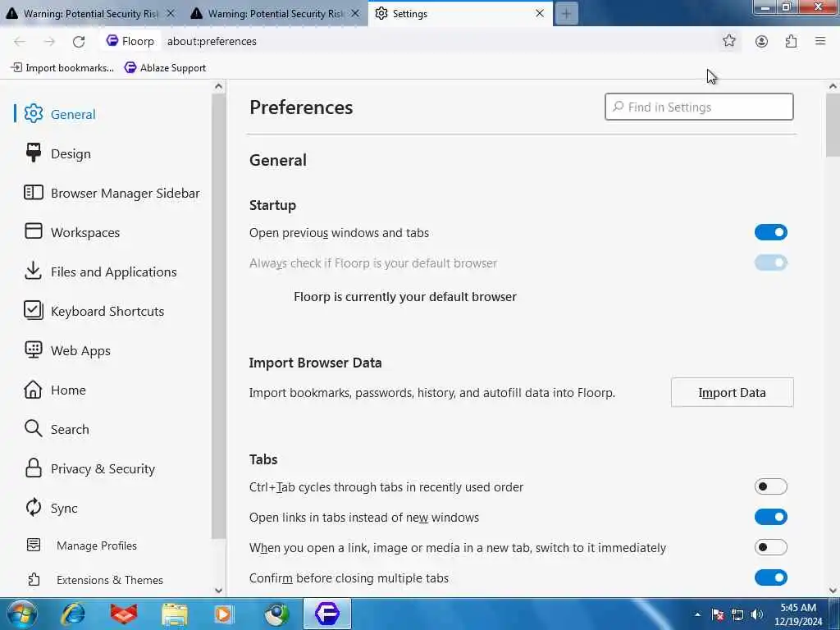
Task: Select Web Apps monitor icon
Action: click(33, 349)
